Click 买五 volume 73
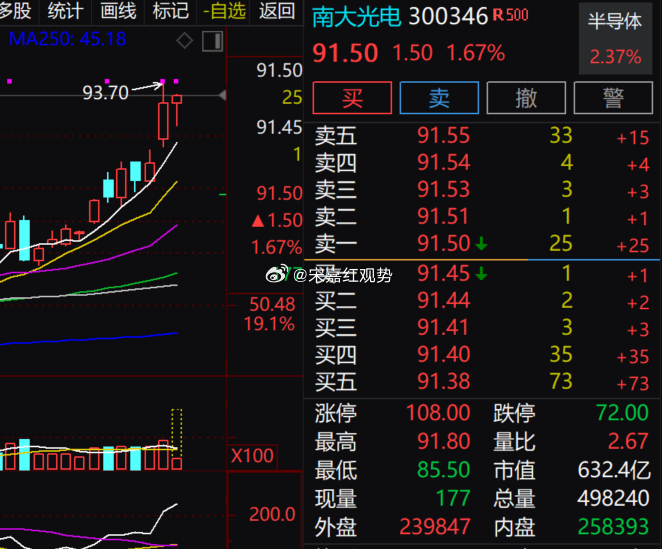662x549 pixels. (x=561, y=382)
